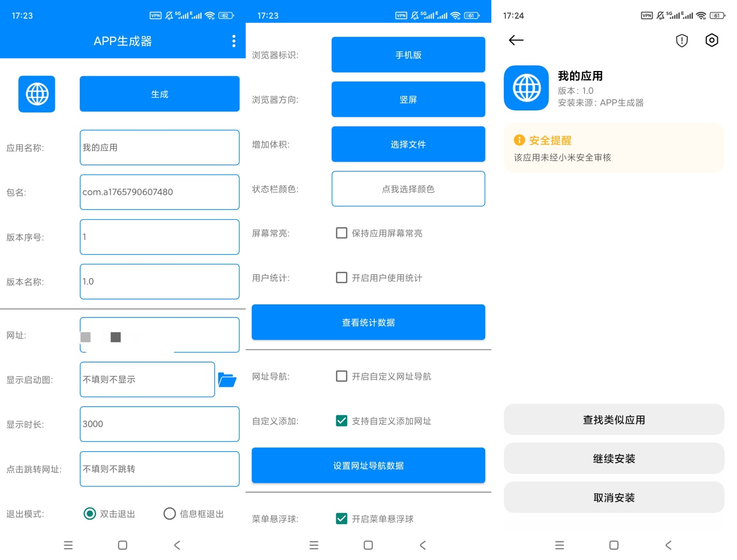Tap the back arrow on install screen
Image resolution: width=737 pixels, height=560 pixels.
coord(516,40)
